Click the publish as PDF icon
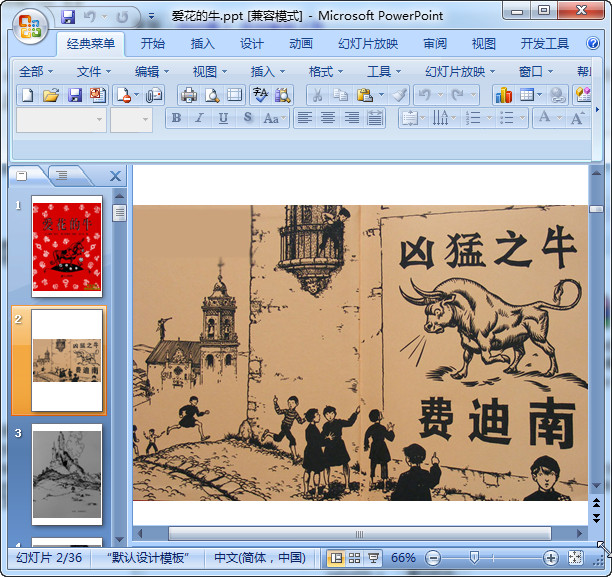This screenshot has height=577, width=612. click(x=98, y=95)
